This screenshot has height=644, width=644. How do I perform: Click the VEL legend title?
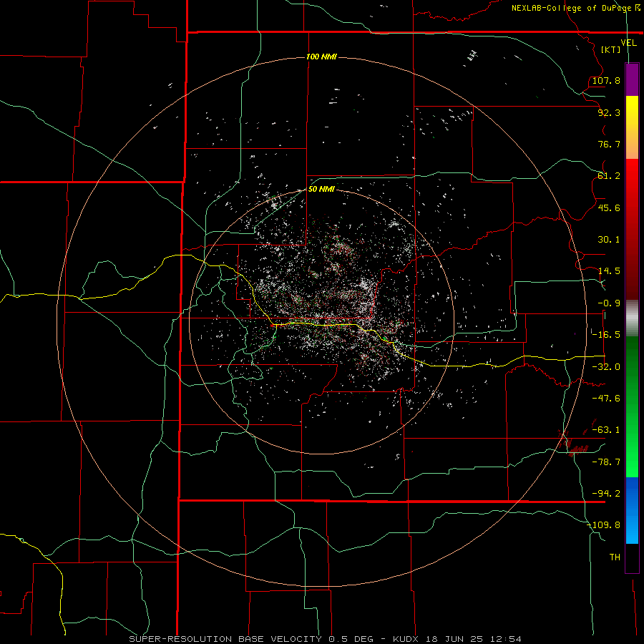tap(628, 42)
